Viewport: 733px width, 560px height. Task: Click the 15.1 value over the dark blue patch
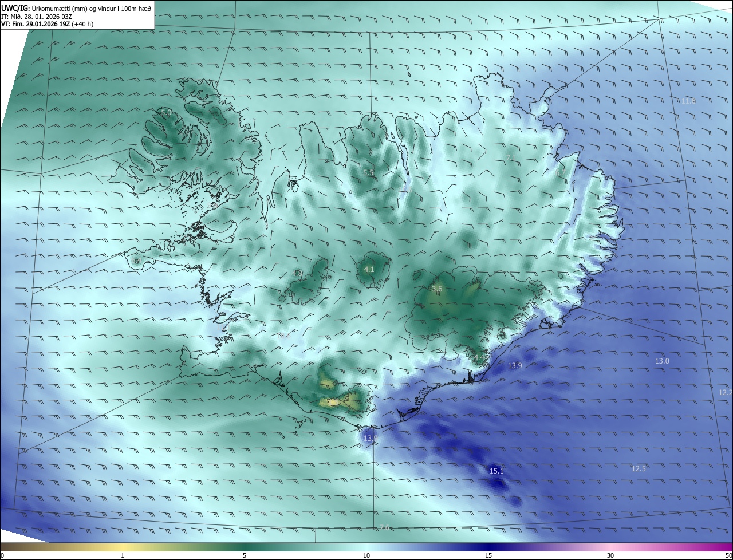pos(496,471)
